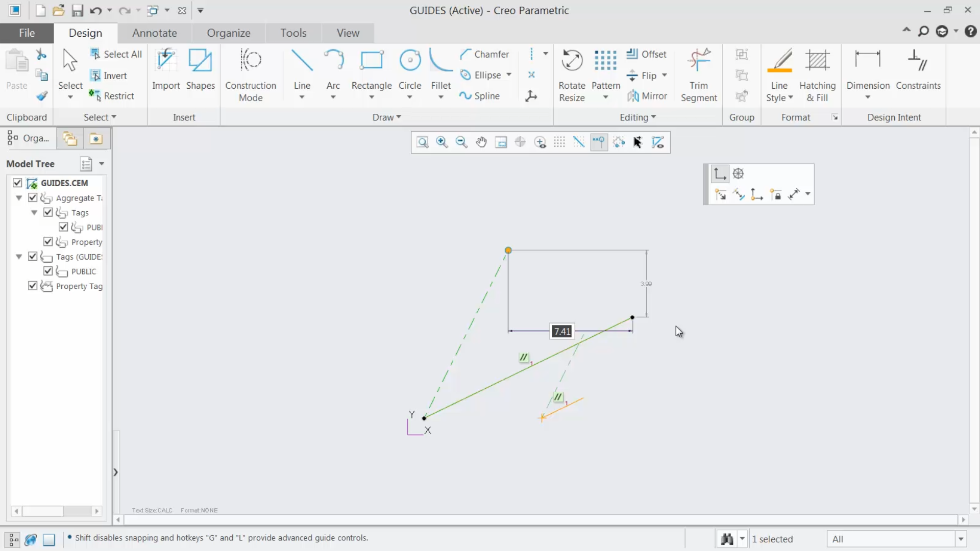This screenshot has height=551, width=980.
Task: Click the Pan hand icon in graphics toolbar
Action: 481,142
